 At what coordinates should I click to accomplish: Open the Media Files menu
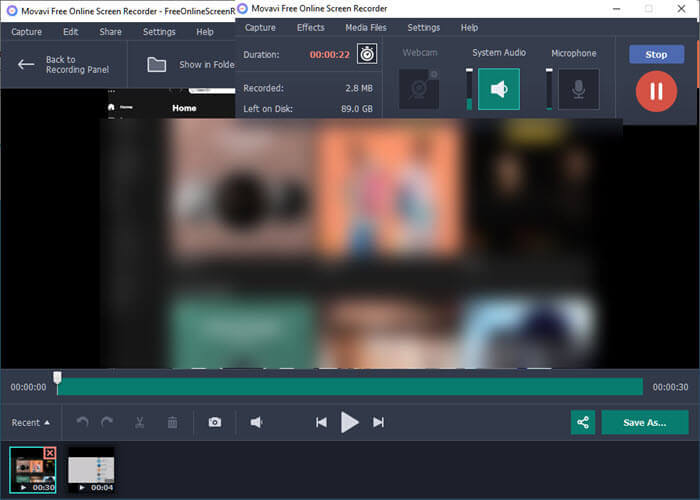[x=366, y=28]
